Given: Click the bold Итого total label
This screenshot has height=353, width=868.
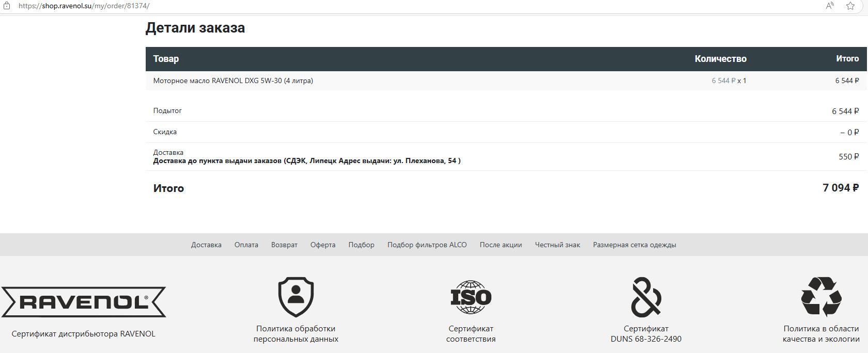Looking at the screenshot, I should point(168,188).
